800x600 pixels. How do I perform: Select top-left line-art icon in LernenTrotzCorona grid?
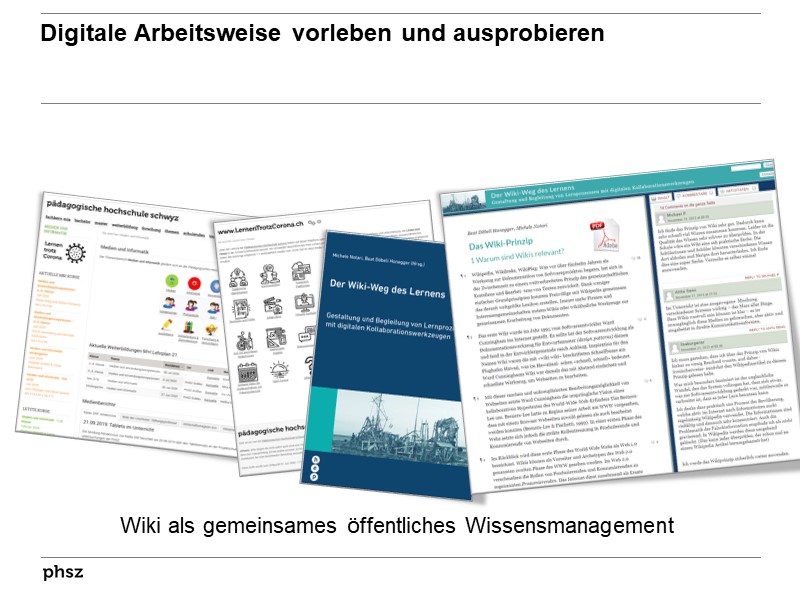click(239, 273)
